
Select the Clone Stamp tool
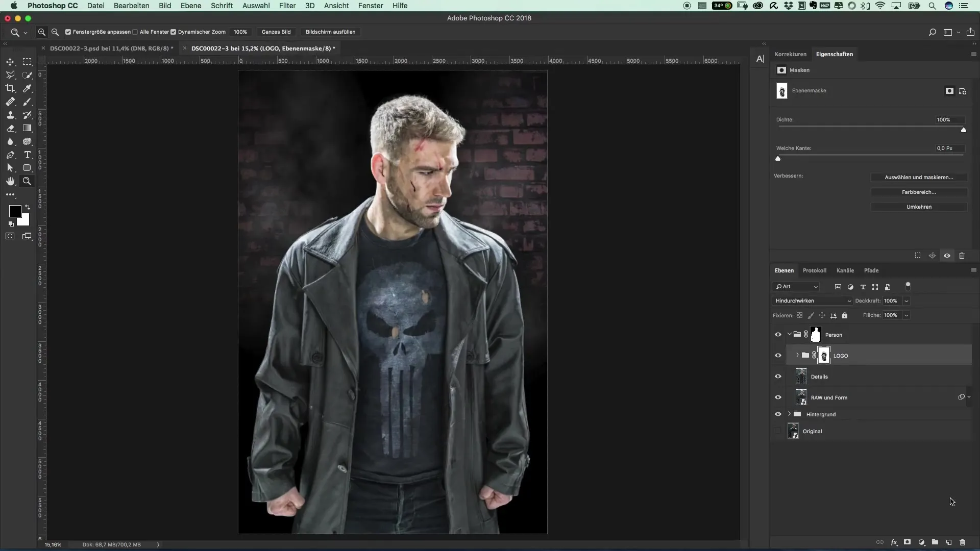(10, 115)
